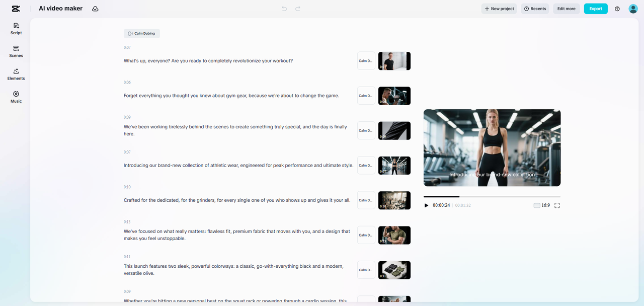Open the Calm Dubing voice chip above the script
Viewport: 644px width, 306px height.
coord(141,33)
